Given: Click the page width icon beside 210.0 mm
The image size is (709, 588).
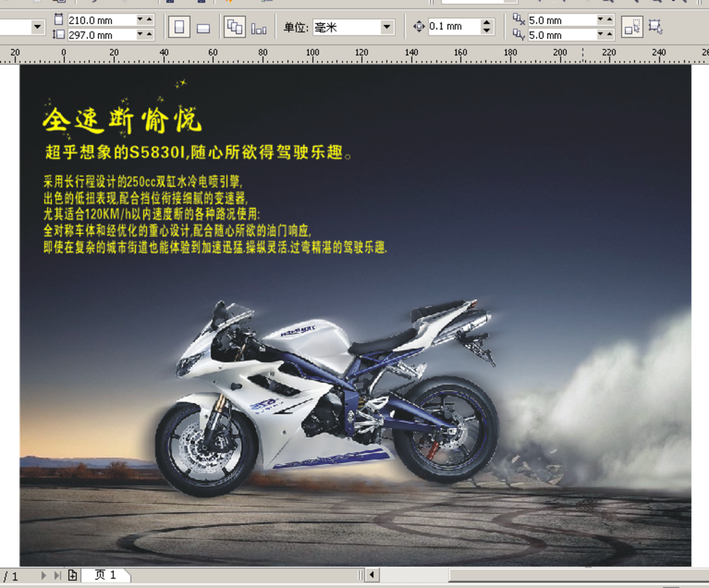Looking at the screenshot, I should [59, 19].
